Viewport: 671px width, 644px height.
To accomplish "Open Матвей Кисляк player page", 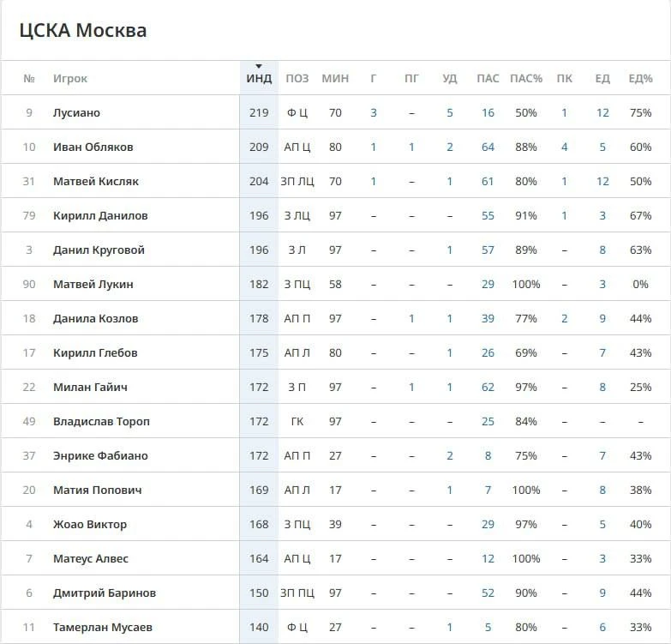I will (x=95, y=181).
